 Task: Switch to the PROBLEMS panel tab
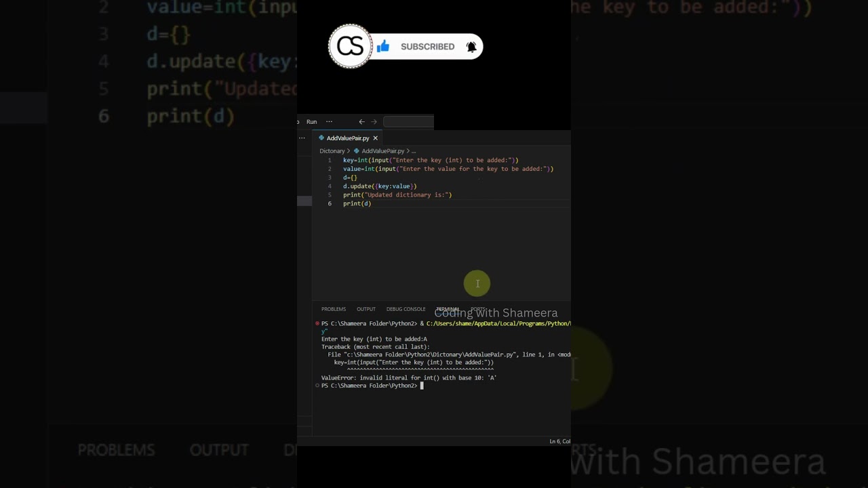334,309
